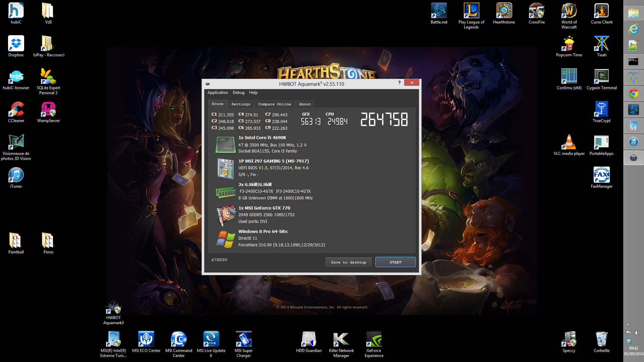Open the Tixati desktop shortcut
Screen dimensions: 644x362
(x=601, y=46)
